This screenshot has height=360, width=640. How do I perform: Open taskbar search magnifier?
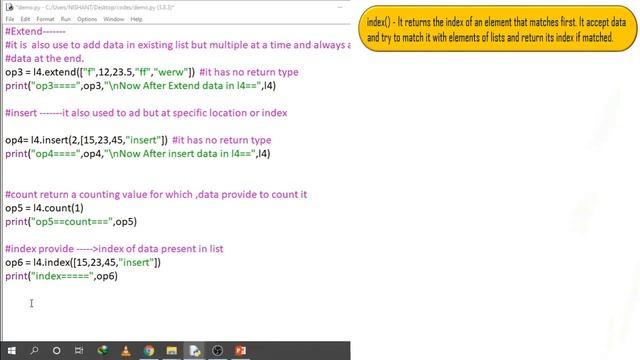(x=34, y=351)
